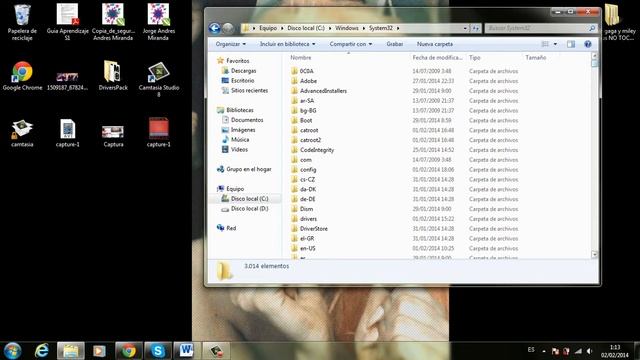Switch to Word on the taskbar
The width and height of the screenshot is (640, 360).
pos(186,351)
